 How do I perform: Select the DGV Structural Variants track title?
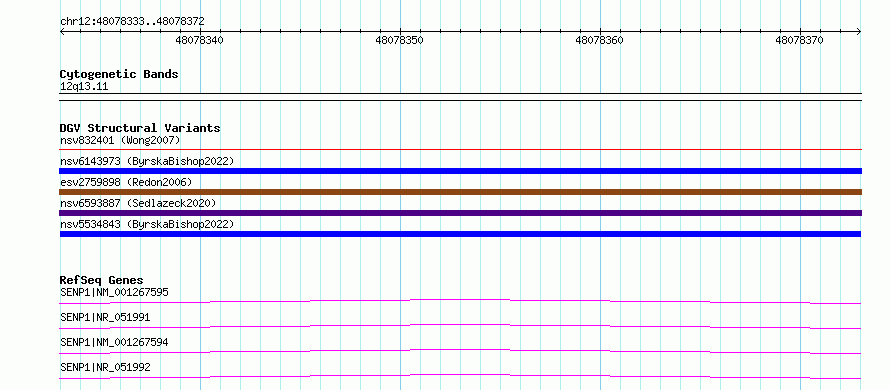[140, 128]
